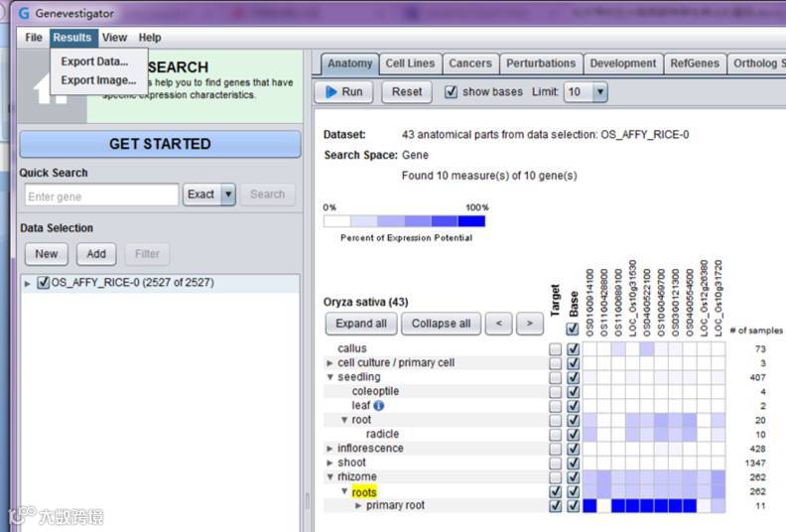The width and height of the screenshot is (786, 532).
Task: Check the Target checkbox for callus
Action: click(555, 349)
